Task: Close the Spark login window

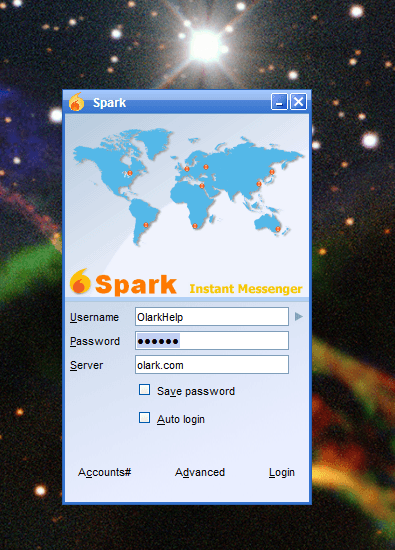Action: 299,102
